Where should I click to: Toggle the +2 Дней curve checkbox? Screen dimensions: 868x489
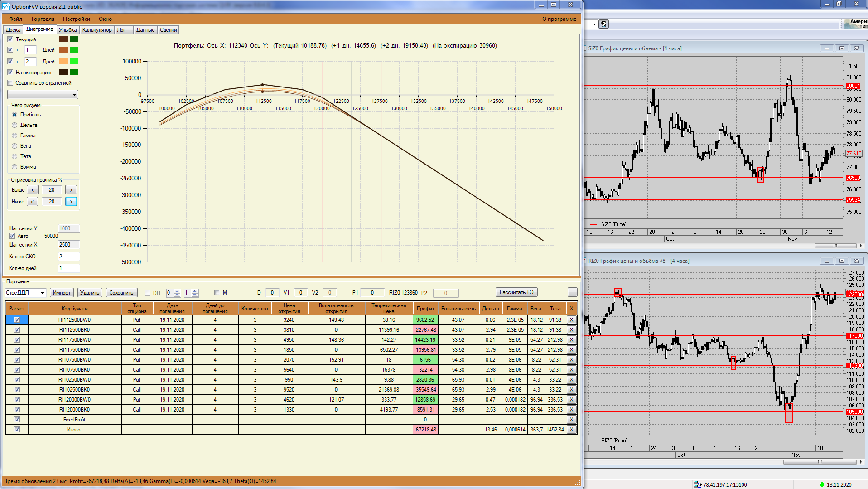coord(10,62)
